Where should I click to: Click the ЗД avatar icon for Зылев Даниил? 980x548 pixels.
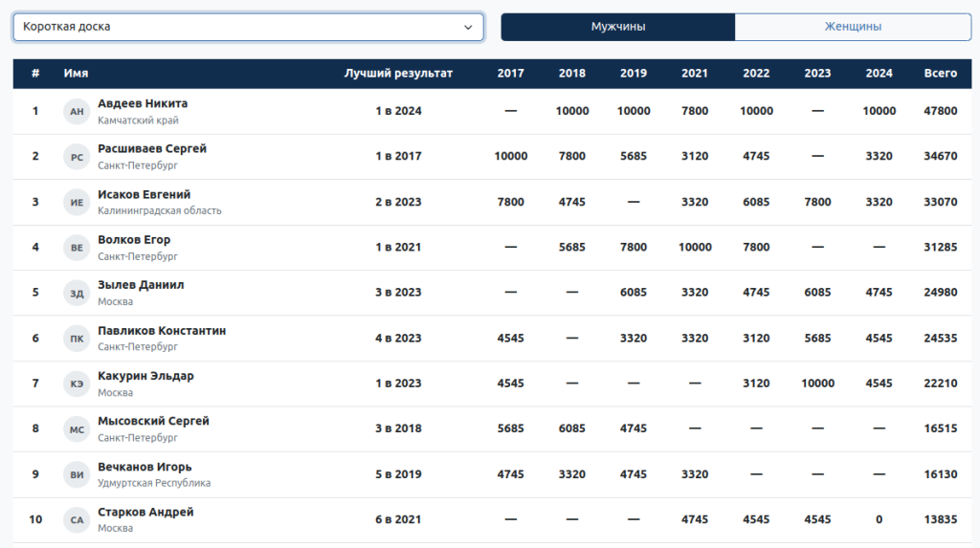click(77, 294)
